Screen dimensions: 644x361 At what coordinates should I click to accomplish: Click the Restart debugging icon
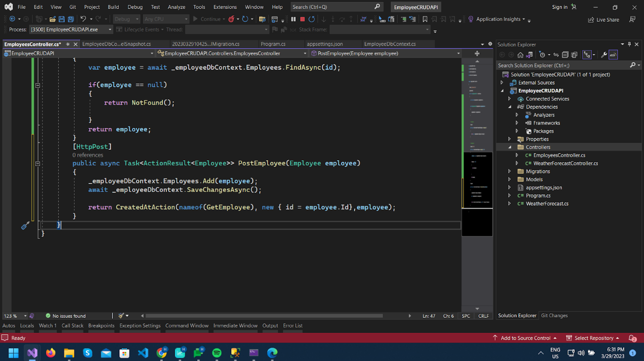pyautogui.click(x=312, y=19)
